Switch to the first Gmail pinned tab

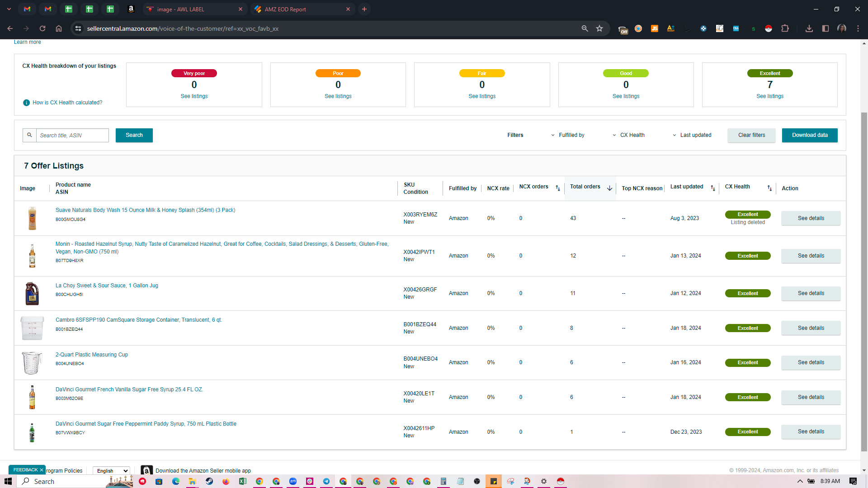coord(27,9)
